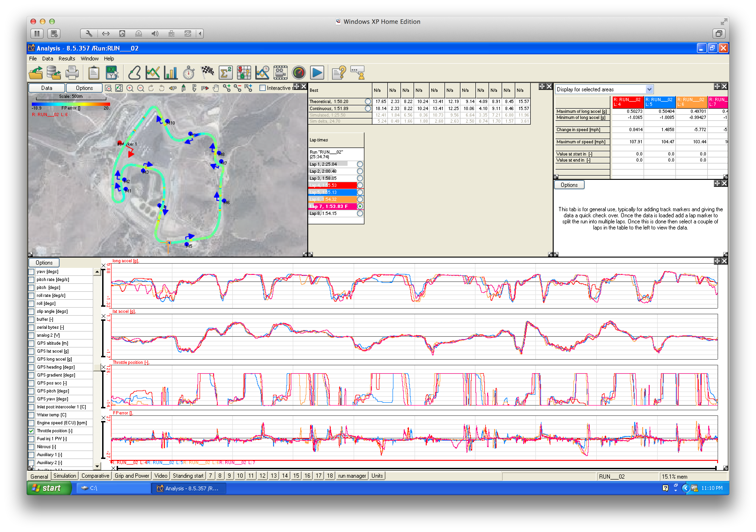Open the stopwatch lap timing tool
Screen dimensions: 756x532
[x=189, y=72]
